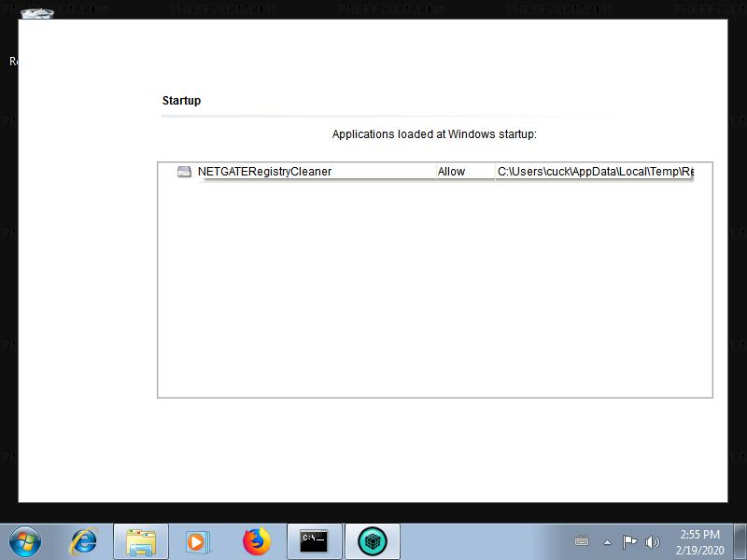
Task: Open Windows Explorer from the taskbar
Action: pos(141,542)
